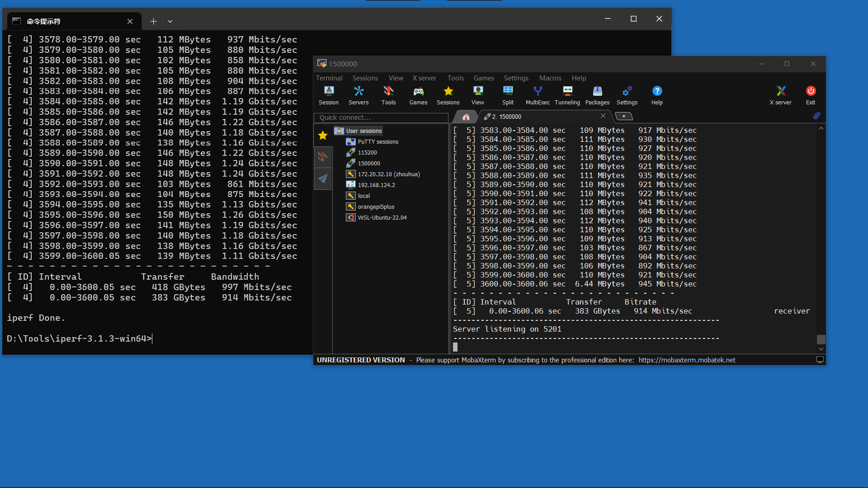Click the Quick connect input field
The height and width of the screenshot is (488, 868).
[381, 117]
